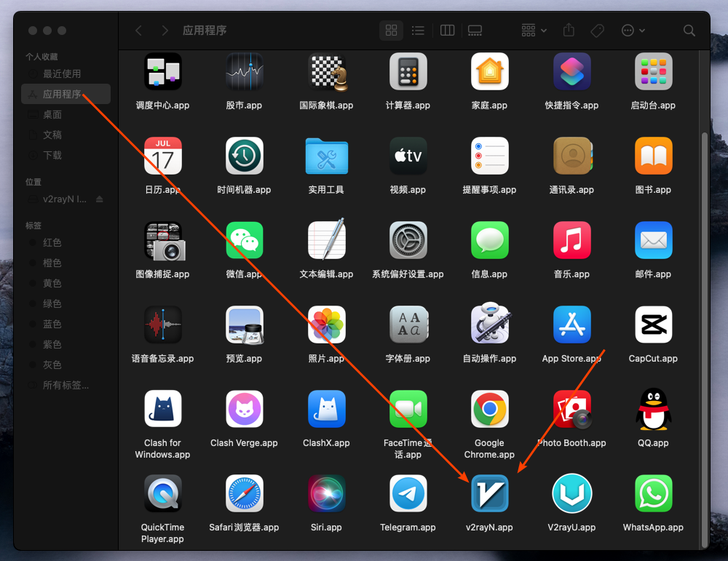Select the 预览.app icon
The height and width of the screenshot is (561, 728).
coord(244,325)
